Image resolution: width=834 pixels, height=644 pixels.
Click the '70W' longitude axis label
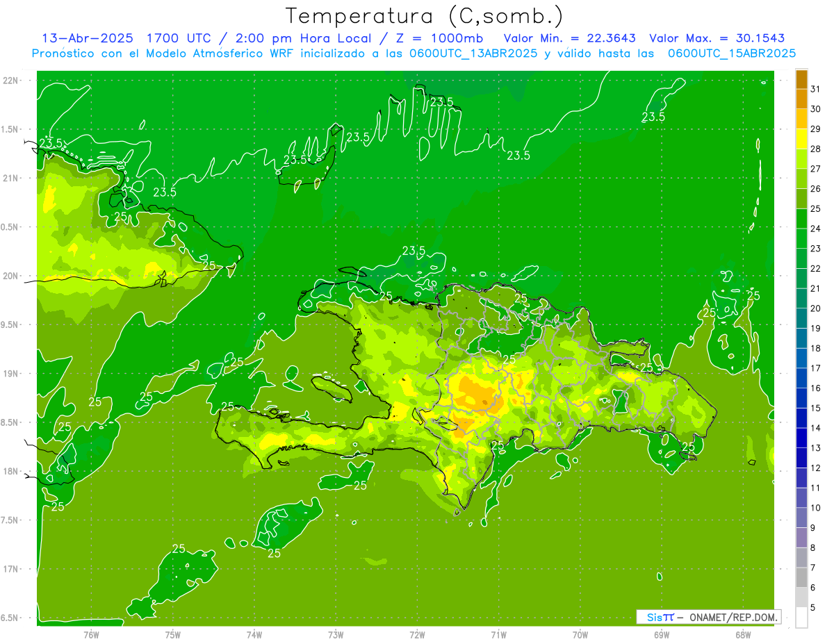(580, 634)
